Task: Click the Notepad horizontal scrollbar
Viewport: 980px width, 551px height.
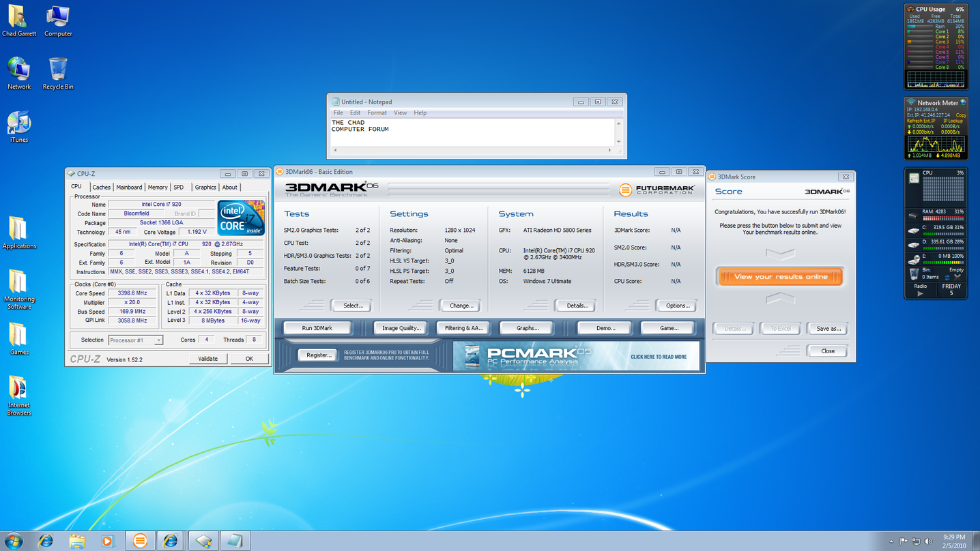Action: [x=472, y=150]
